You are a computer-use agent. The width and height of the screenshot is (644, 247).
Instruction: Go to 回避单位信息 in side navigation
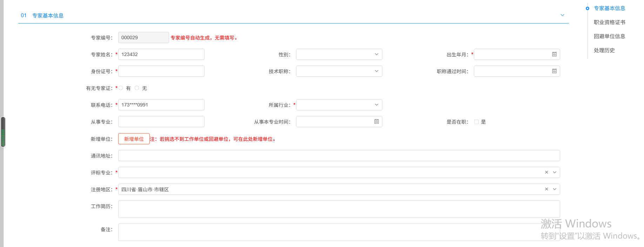click(x=609, y=36)
